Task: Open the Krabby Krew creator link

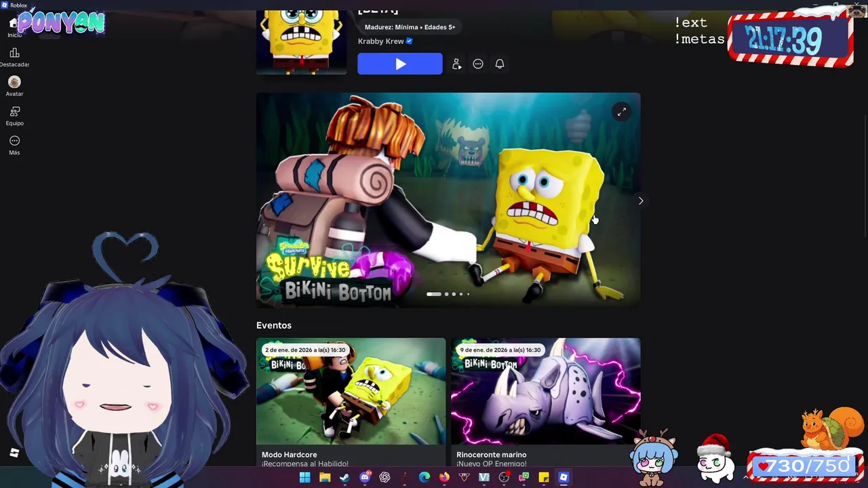Action: click(380, 41)
